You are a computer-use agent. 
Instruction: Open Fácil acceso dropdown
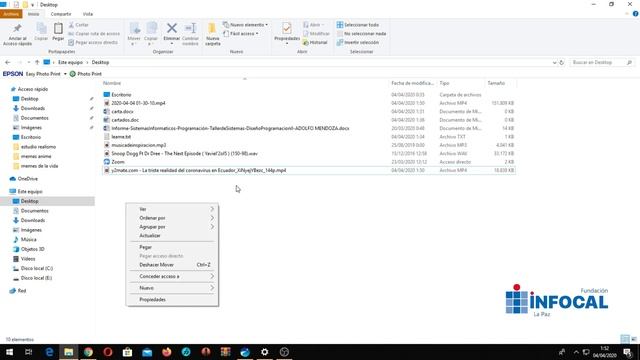point(241,33)
